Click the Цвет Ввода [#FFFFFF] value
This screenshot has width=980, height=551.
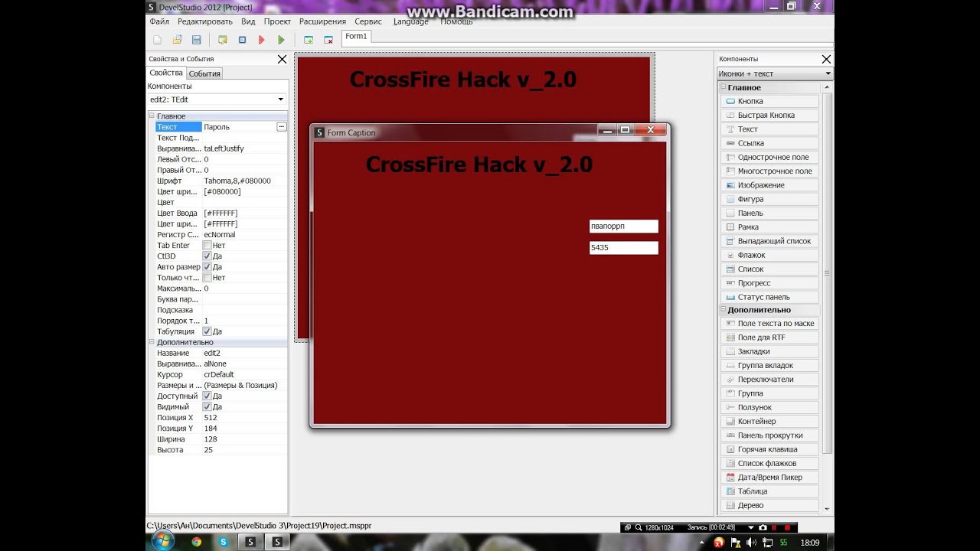(x=220, y=213)
